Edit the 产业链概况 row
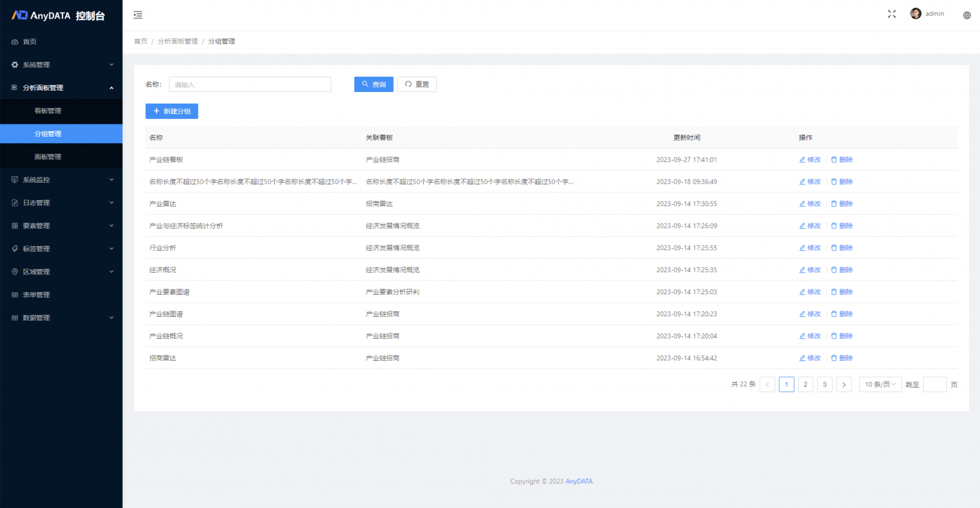This screenshot has height=508, width=980. [x=810, y=336]
